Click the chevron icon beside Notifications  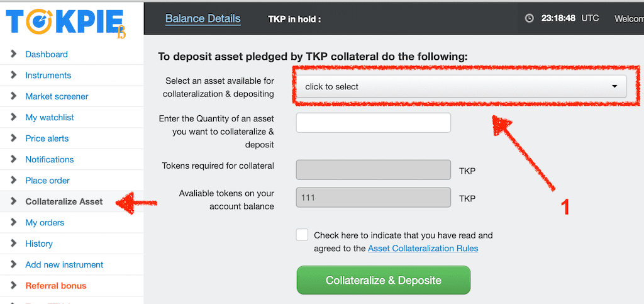pos(14,159)
